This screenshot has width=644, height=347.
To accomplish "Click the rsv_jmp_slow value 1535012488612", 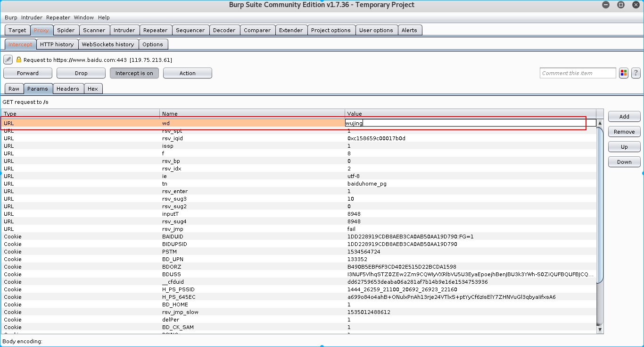I will point(369,312).
